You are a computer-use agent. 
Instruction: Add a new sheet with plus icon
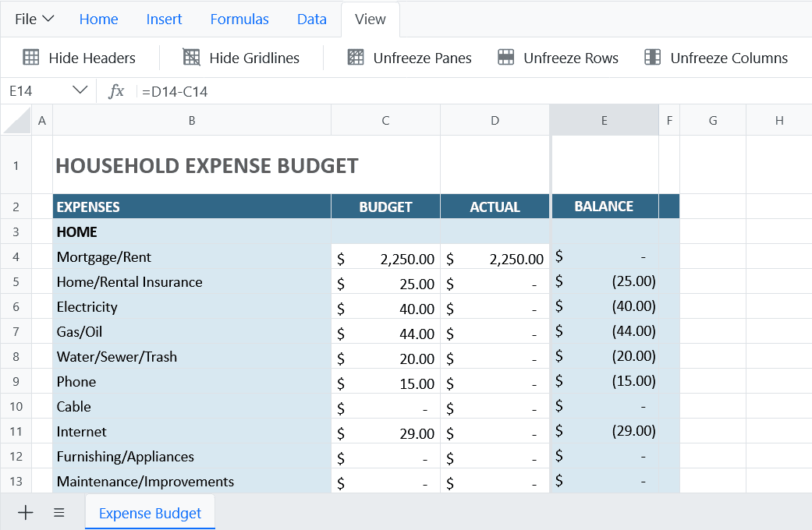[x=26, y=512]
